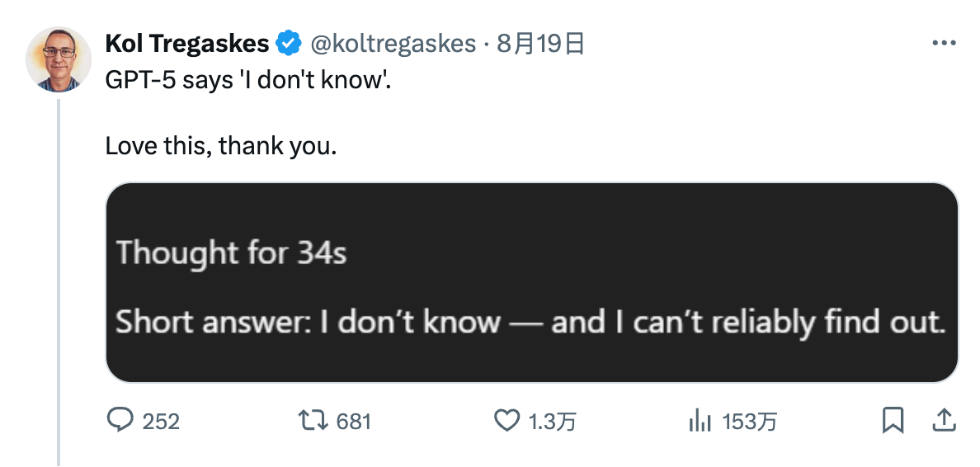Open view analytics via the bar chart icon
Image resolution: width=980 pixels, height=467 pixels.
(x=700, y=422)
